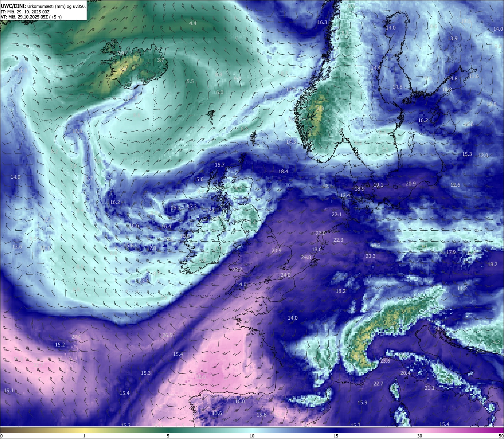
Task: Click the 27.4 value on the map
Action: [x=76, y=337]
